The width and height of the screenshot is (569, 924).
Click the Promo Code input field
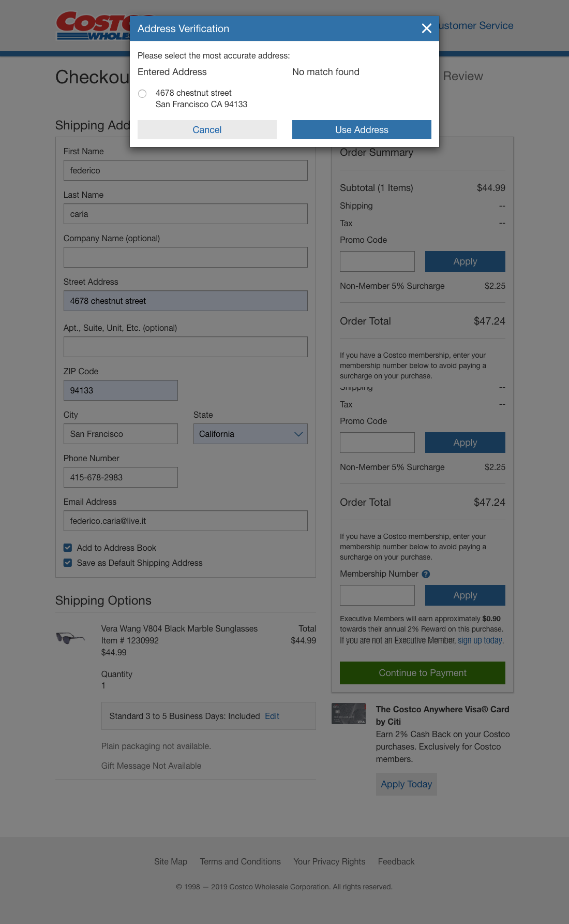tap(377, 261)
